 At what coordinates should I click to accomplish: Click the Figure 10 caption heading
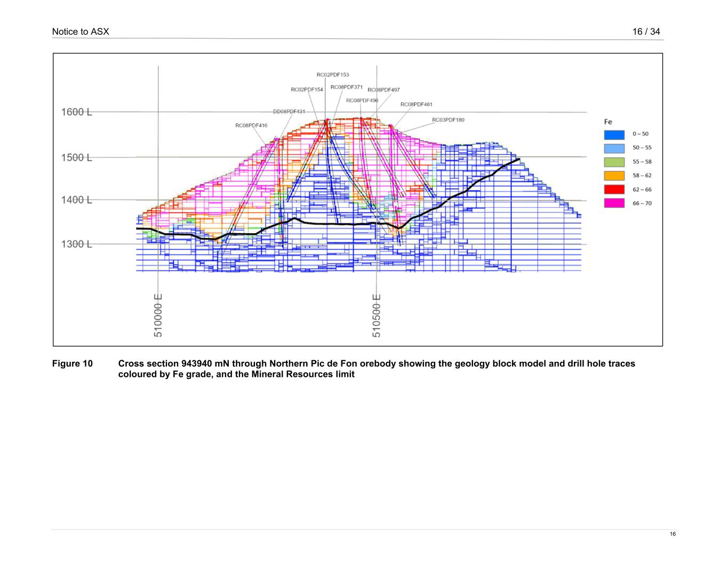point(72,364)
